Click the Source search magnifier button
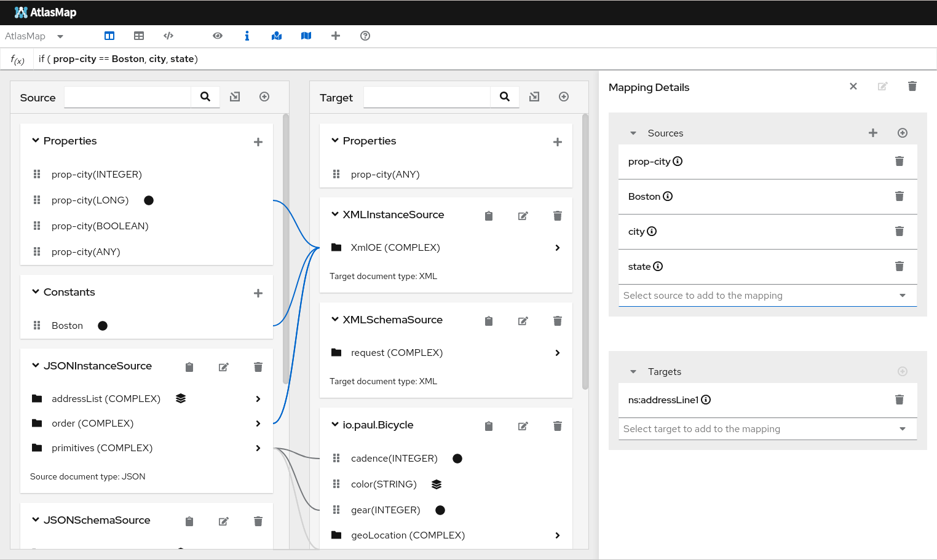The image size is (937, 560). click(x=205, y=97)
